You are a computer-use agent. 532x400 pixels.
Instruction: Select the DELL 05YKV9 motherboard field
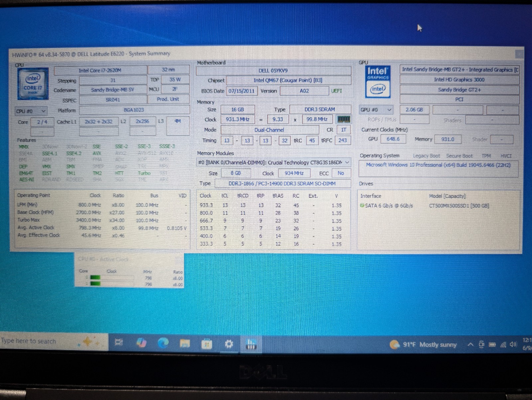[x=273, y=70]
